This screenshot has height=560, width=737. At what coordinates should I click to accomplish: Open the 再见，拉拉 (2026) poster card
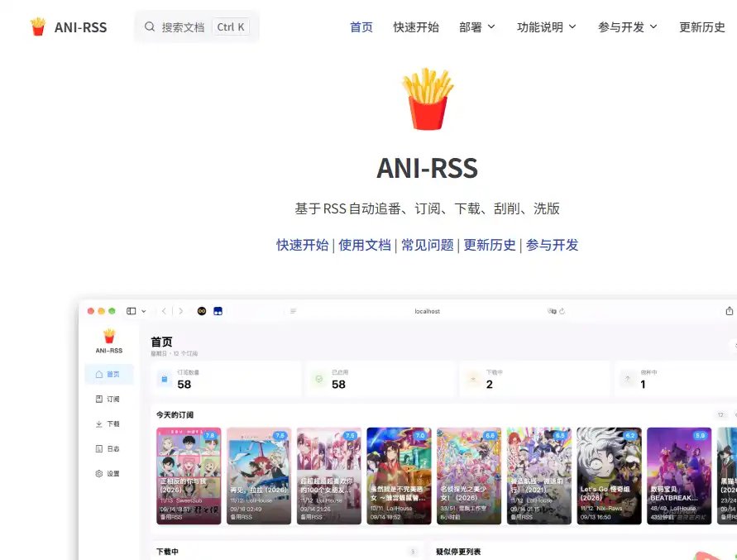pos(259,476)
